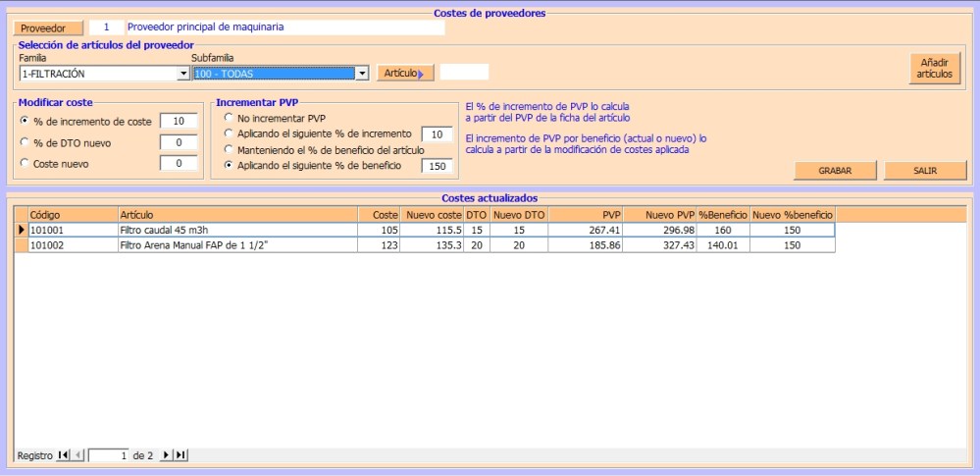Click the empty Artículo code field
Screen dimensions: 980x476
464,72
